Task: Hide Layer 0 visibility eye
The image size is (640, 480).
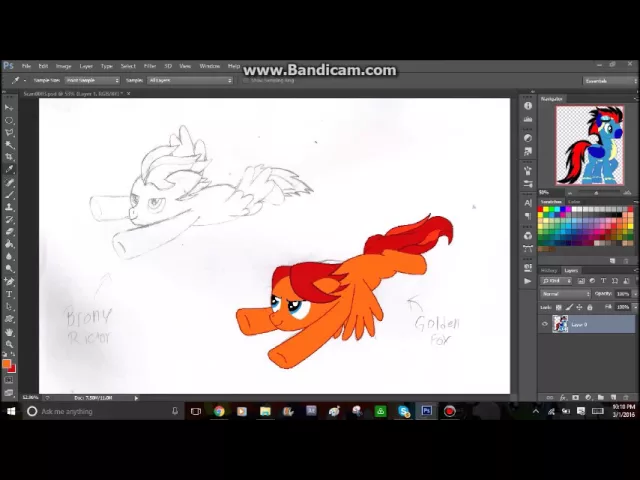Action: pyautogui.click(x=544, y=324)
